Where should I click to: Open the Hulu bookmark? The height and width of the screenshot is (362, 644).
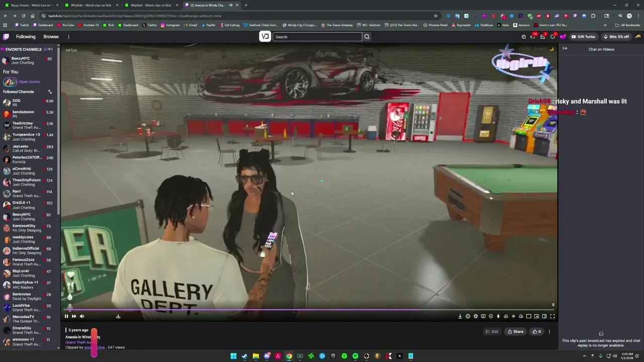pyautogui.click(x=504, y=25)
